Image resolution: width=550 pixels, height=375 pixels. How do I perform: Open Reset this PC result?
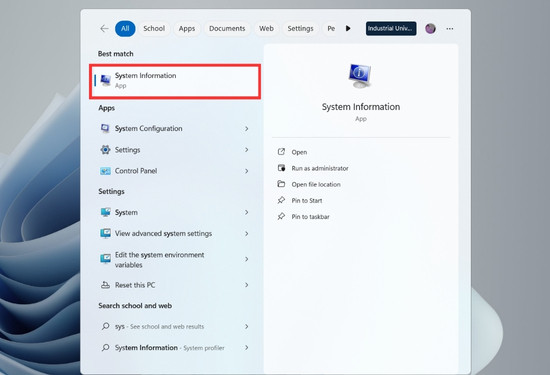coord(175,285)
